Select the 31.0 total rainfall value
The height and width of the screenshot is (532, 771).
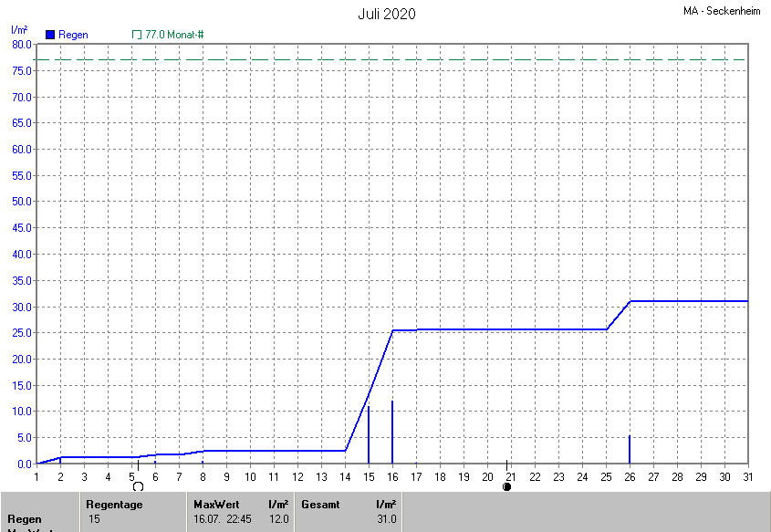[x=386, y=519]
